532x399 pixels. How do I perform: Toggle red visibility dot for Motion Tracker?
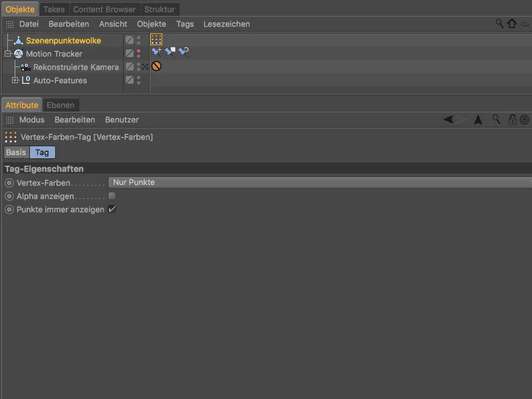pyautogui.click(x=138, y=52)
